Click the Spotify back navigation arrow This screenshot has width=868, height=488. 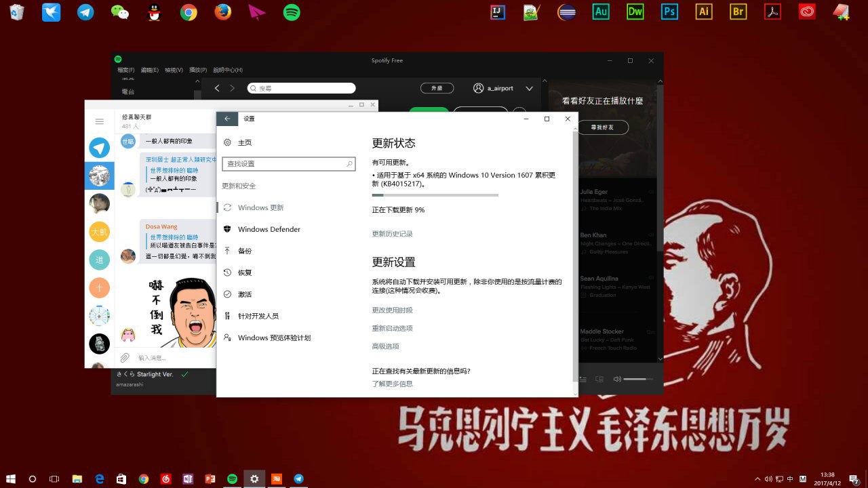click(x=217, y=88)
